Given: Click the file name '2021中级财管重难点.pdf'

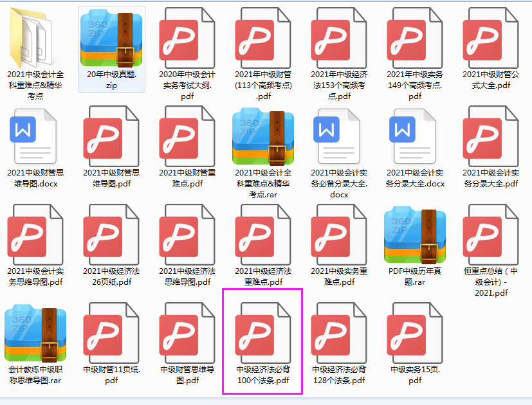Looking at the screenshot, I should [x=187, y=178].
